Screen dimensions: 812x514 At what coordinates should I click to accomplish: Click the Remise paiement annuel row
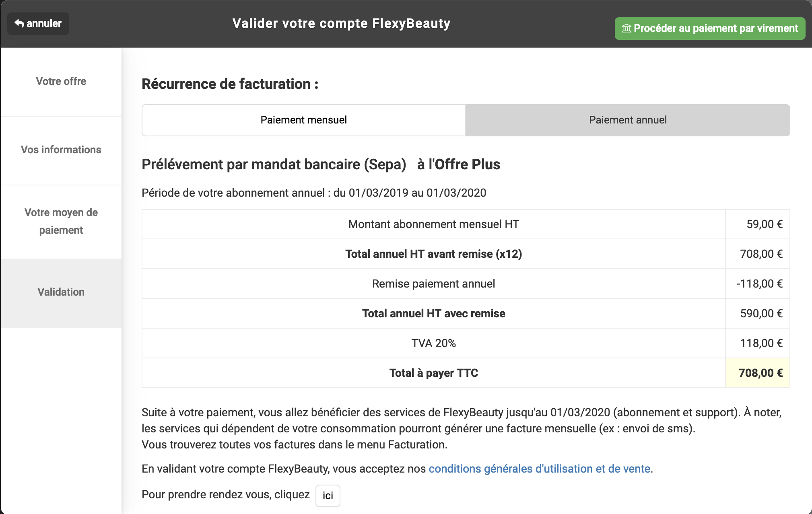point(466,284)
